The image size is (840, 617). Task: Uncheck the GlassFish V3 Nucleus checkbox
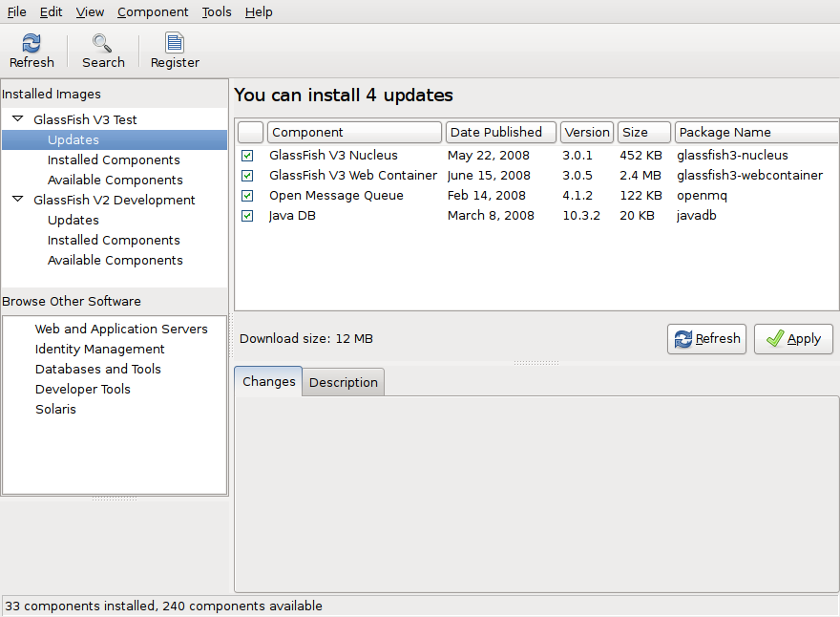point(248,156)
